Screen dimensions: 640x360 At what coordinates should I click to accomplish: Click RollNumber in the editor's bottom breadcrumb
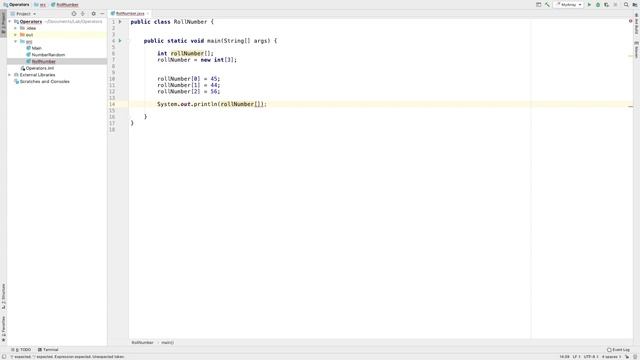click(x=142, y=342)
